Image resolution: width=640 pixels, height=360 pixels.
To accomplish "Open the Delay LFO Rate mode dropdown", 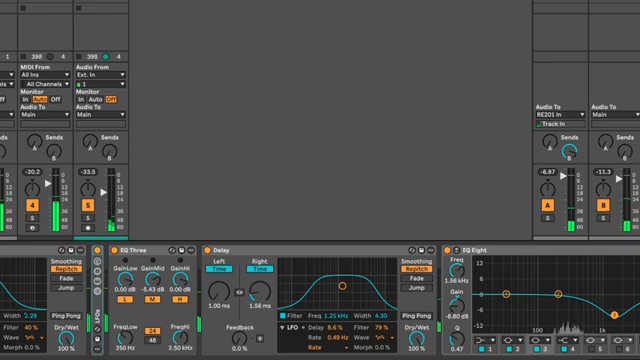I will point(328,348).
